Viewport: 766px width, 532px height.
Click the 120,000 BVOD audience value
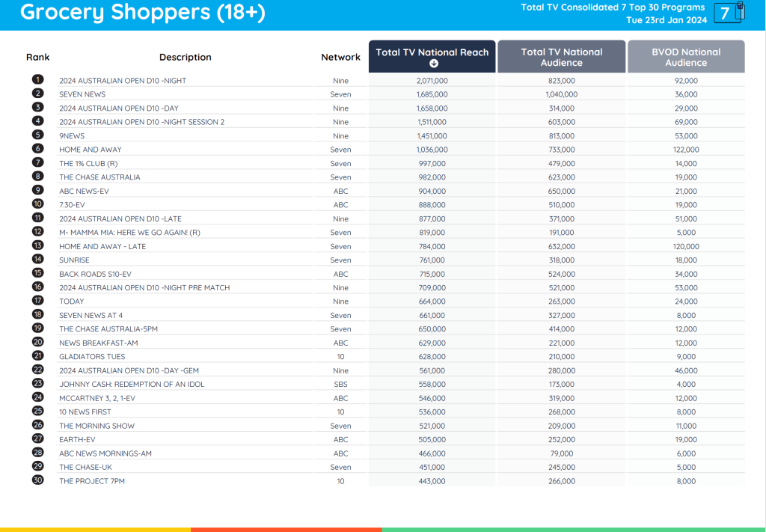[x=686, y=246]
